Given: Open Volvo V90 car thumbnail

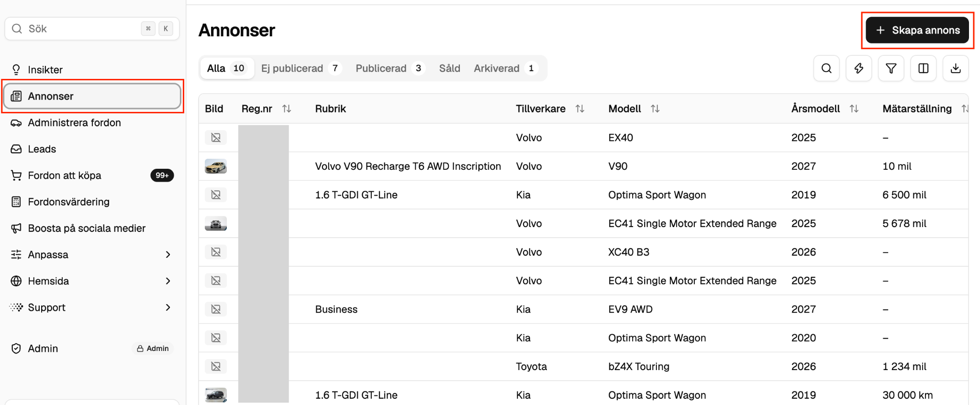Looking at the screenshot, I should click(216, 166).
